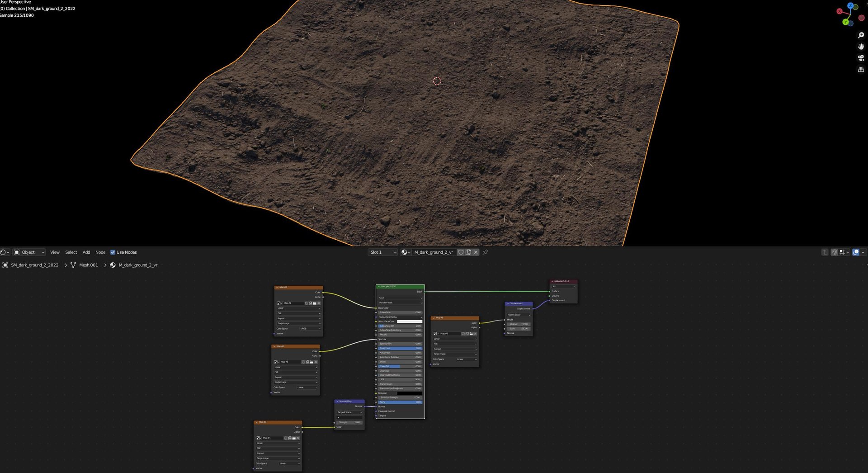
Task: Open the Tangent Space dropdown on Normal Map
Action: coord(349,412)
